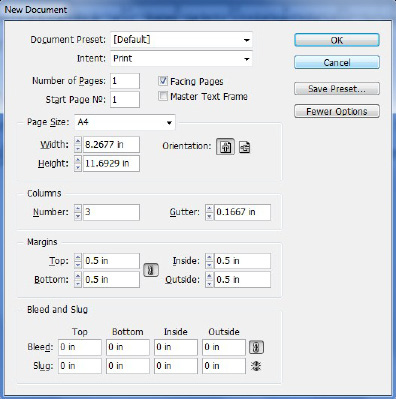Screen dimensions: 399x403
Task: Toggle the bleed settings chain link icon
Action: coord(256,347)
